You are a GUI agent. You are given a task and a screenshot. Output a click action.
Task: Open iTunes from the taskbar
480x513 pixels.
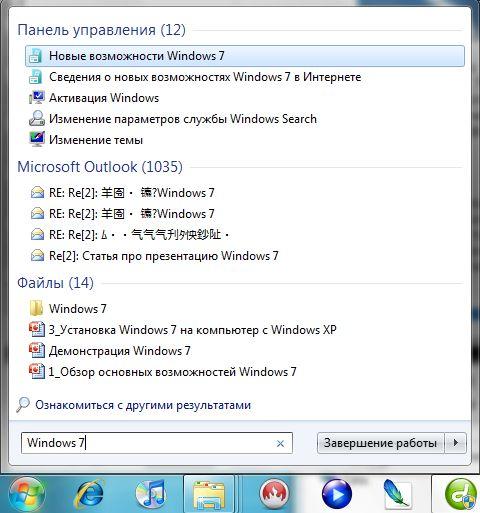[x=151, y=495]
